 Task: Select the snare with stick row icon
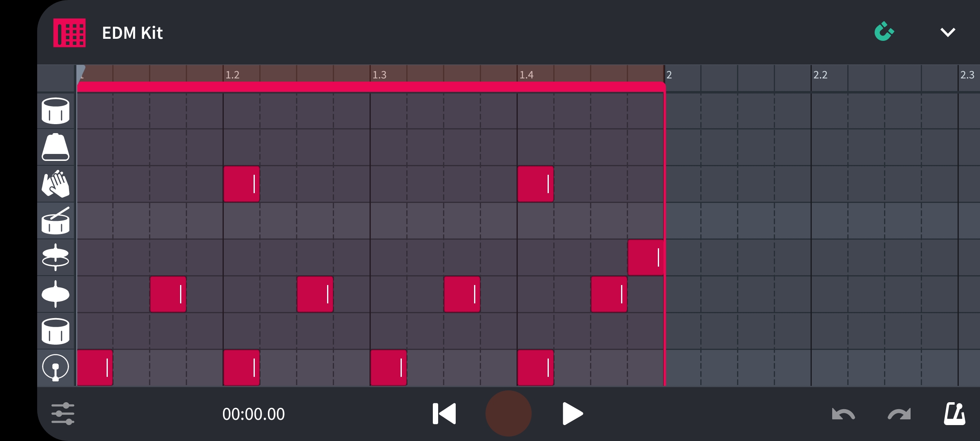[56, 220]
